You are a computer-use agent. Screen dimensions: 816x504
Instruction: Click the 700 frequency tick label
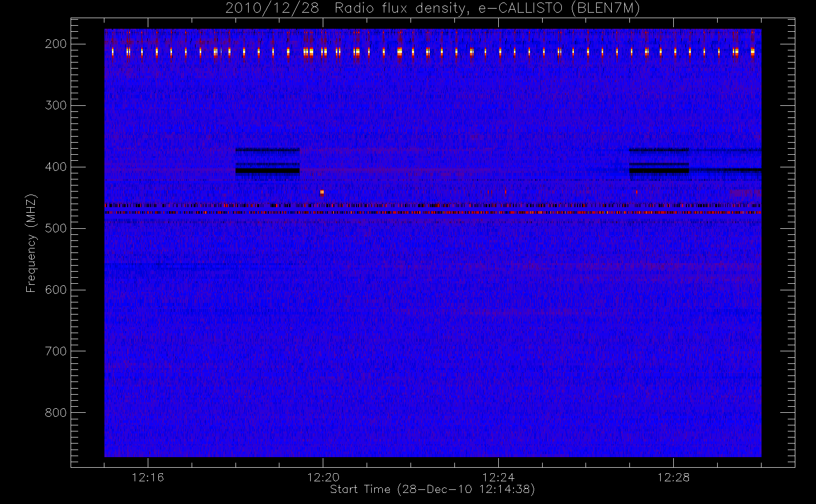click(56, 351)
